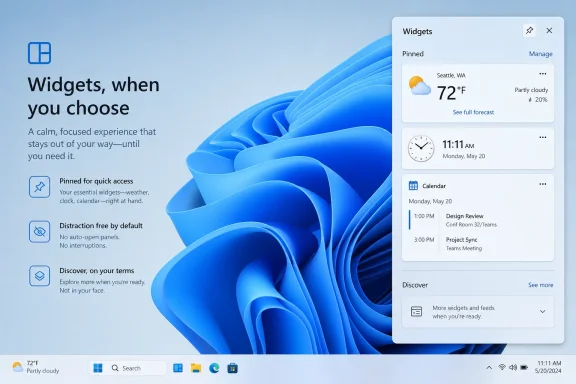
Task: Click the taskbar Search box
Action: [x=136, y=368]
